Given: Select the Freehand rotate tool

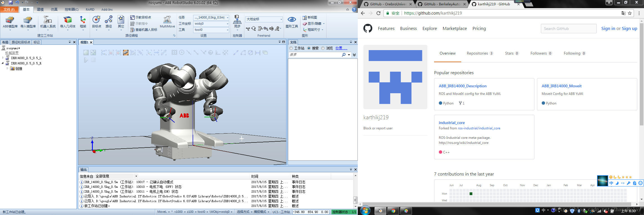Looking at the screenshot, I should [254, 29].
